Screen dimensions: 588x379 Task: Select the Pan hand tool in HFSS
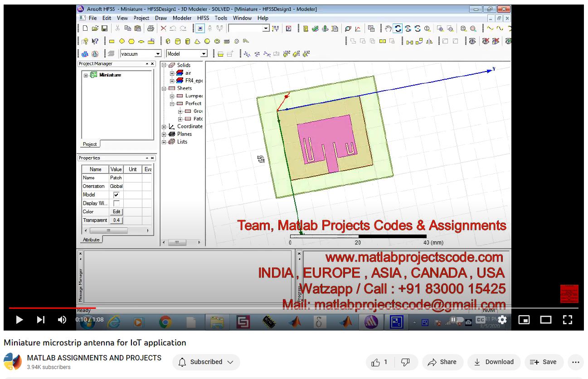click(388, 29)
